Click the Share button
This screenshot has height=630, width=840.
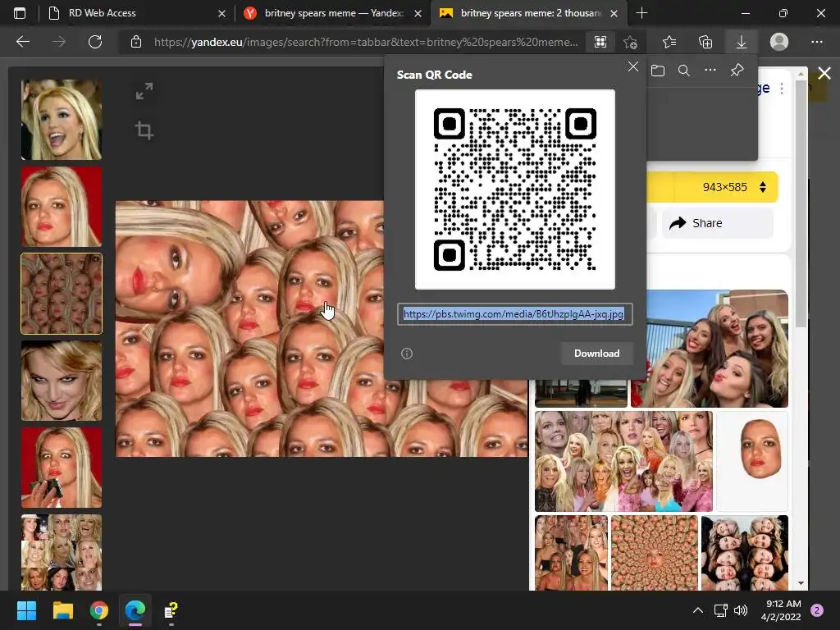pos(717,223)
